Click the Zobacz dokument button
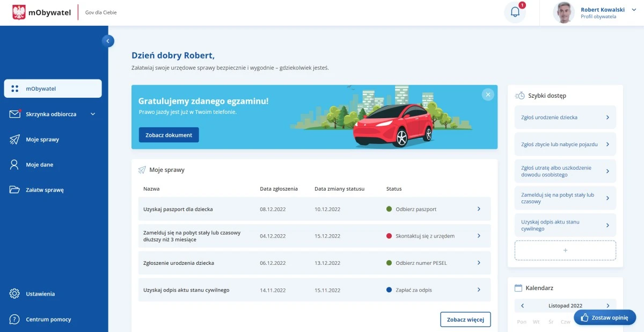Viewport: 644px width, 332px height. pos(169,135)
